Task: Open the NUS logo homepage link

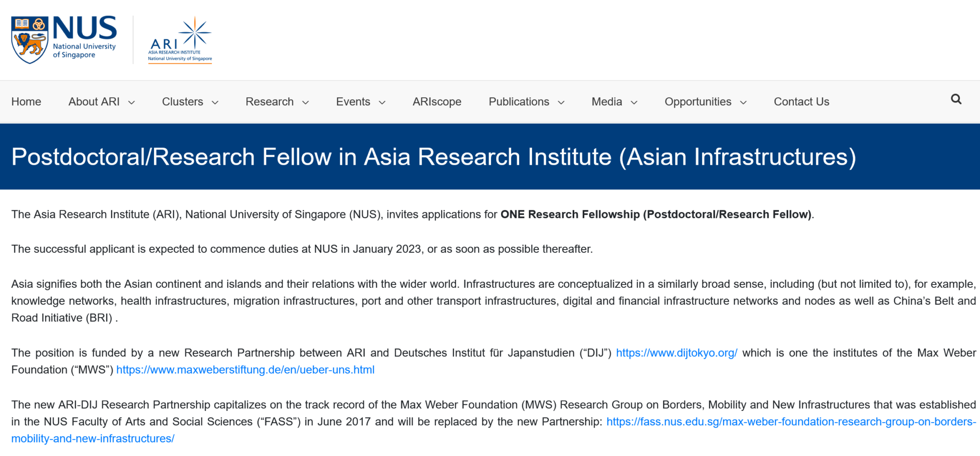Action: 64,39
